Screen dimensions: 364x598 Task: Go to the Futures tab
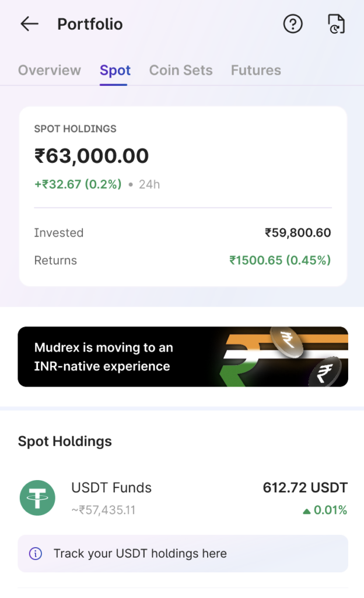click(x=256, y=71)
